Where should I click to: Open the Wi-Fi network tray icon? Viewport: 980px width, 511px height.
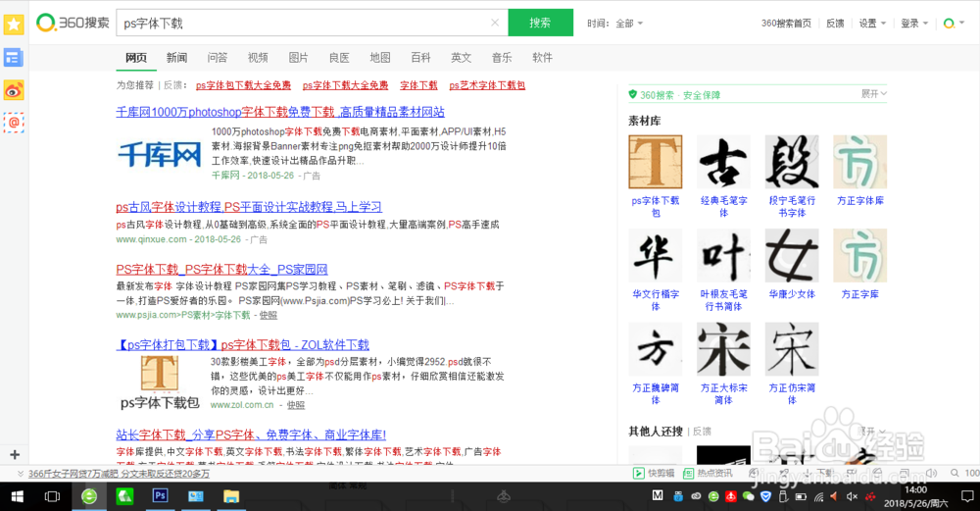tap(818, 497)
